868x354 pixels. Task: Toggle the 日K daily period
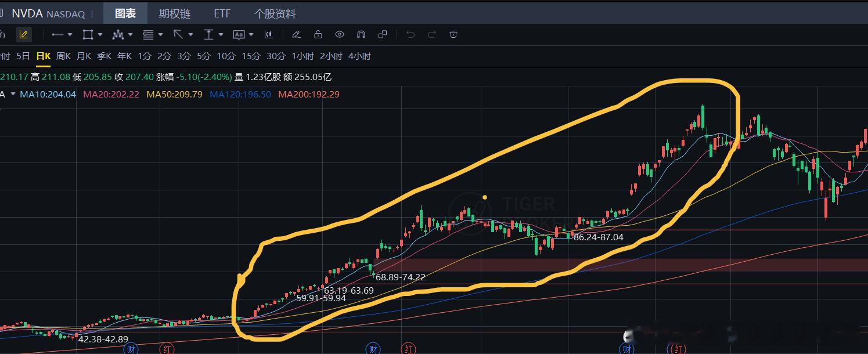tap(44, 56)
